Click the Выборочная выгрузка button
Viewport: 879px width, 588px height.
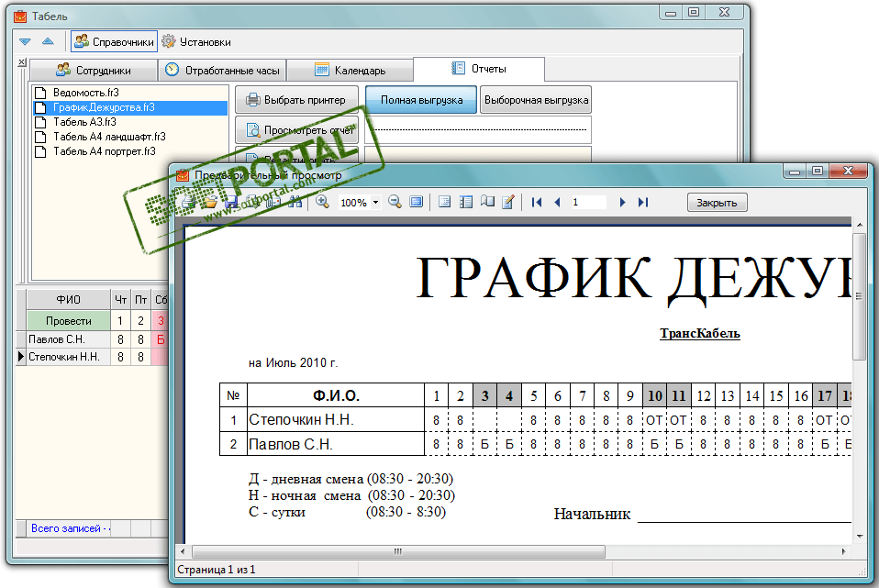536,100
